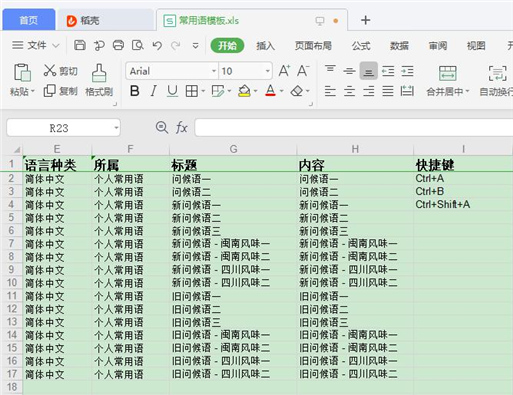Apply cell borders icon

click(192, 91)
